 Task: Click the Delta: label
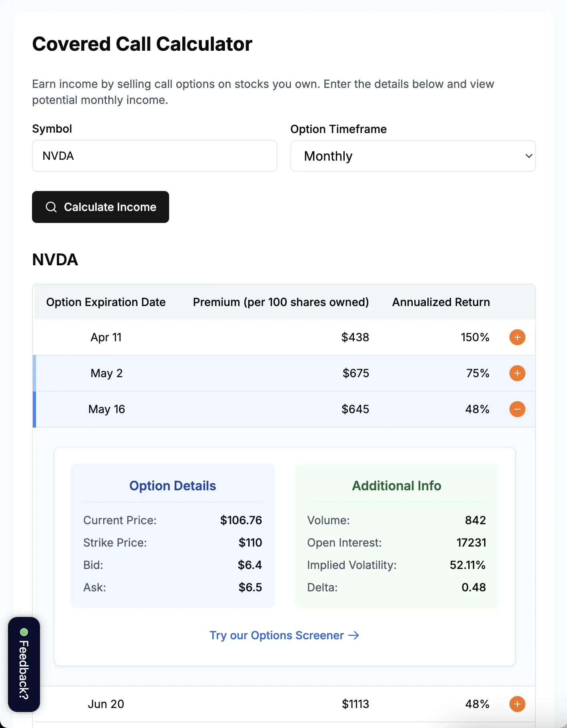click(322, 587)
